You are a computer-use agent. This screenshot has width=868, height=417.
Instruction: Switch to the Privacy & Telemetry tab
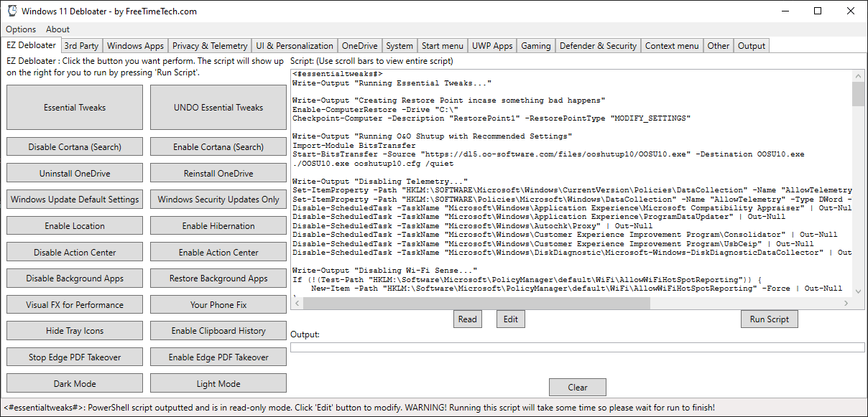click(210, 45)
